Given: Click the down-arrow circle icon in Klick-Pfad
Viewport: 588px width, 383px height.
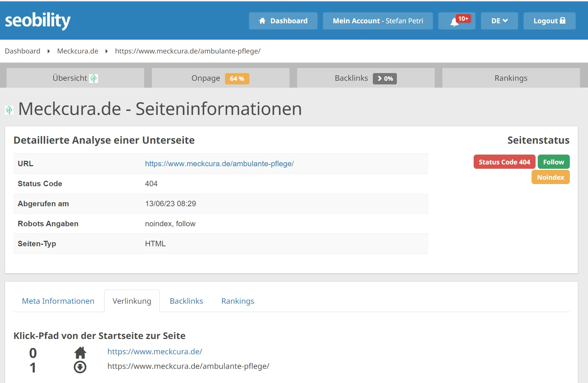Looking at the screenshot, I should click(80, 367).
